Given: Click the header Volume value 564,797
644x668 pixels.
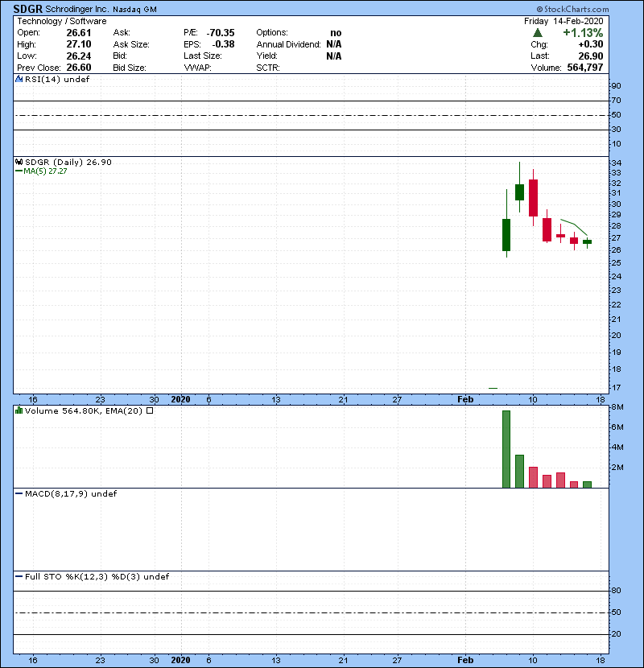Looking at the screenshot, I should pos(585,68).
